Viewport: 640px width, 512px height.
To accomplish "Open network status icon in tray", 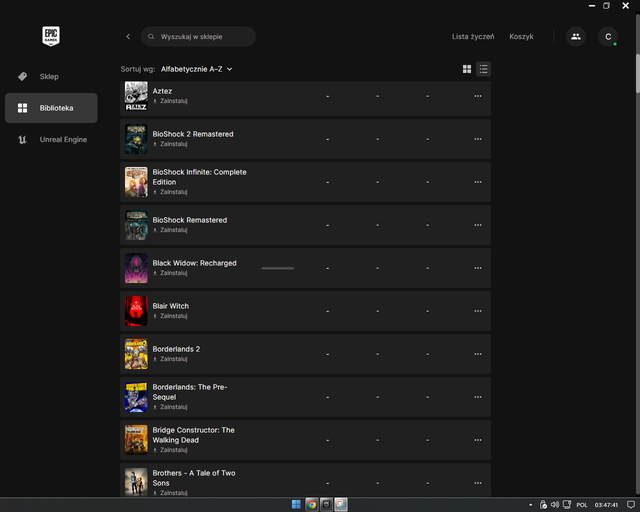I will click(567, 505).
